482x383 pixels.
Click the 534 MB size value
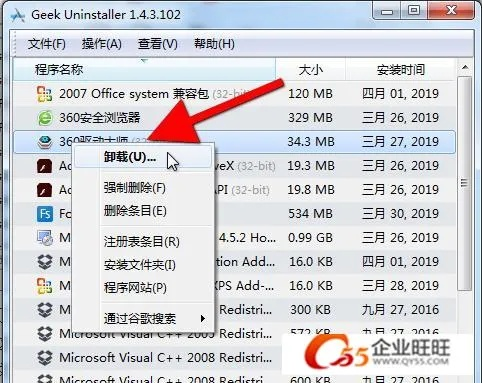coord(310,214)
